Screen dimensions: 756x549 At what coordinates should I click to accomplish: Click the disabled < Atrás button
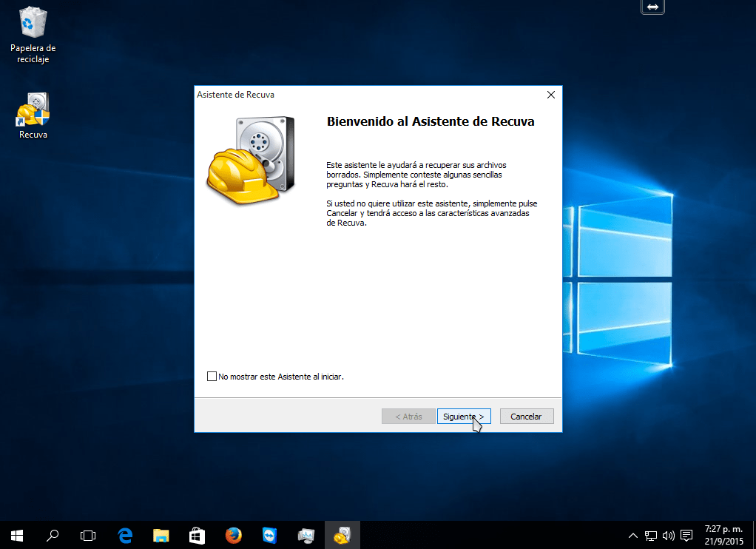coord(408,417)
